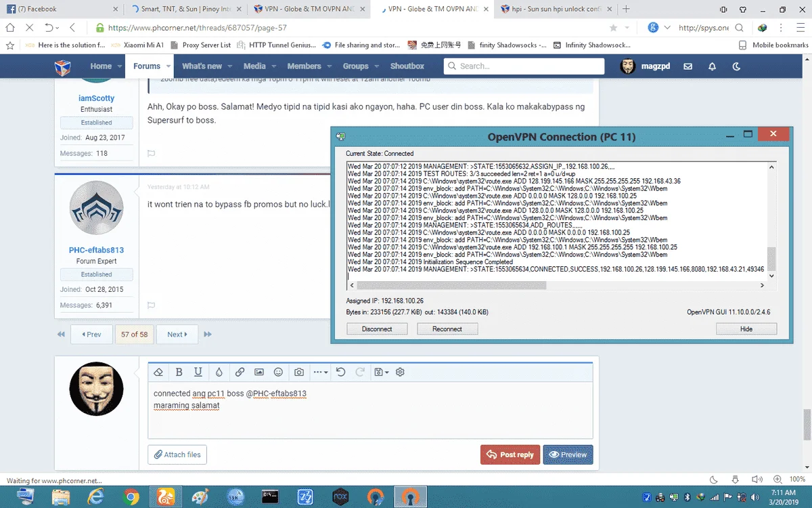Toggle bold formatting in reply editor
Screen dimensions: 812x508
click(x=179, y=372)
